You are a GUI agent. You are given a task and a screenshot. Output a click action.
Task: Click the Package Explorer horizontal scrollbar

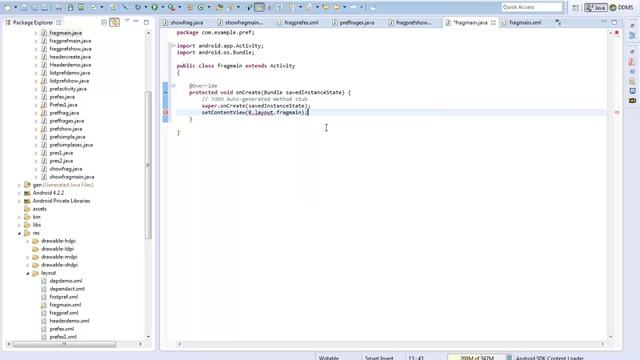click(64, 344)
